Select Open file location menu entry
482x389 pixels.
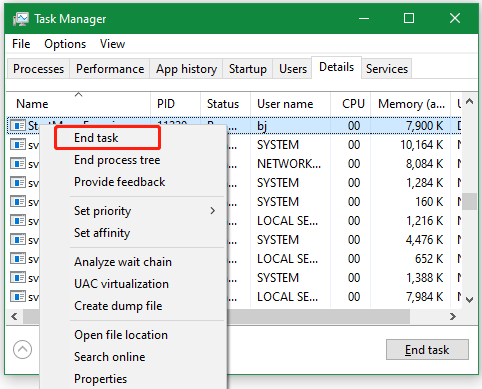[121, 335]
